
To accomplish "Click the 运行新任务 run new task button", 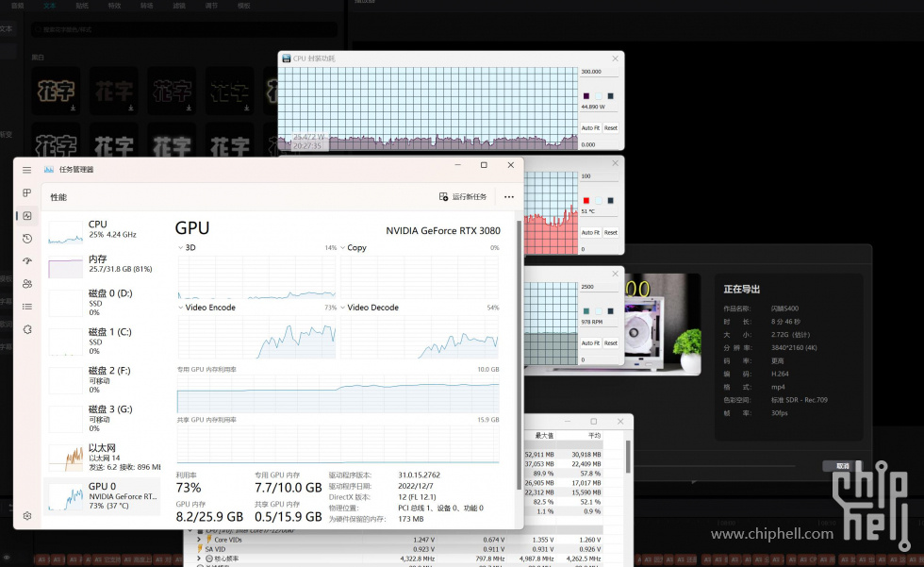I will [463, 197].
